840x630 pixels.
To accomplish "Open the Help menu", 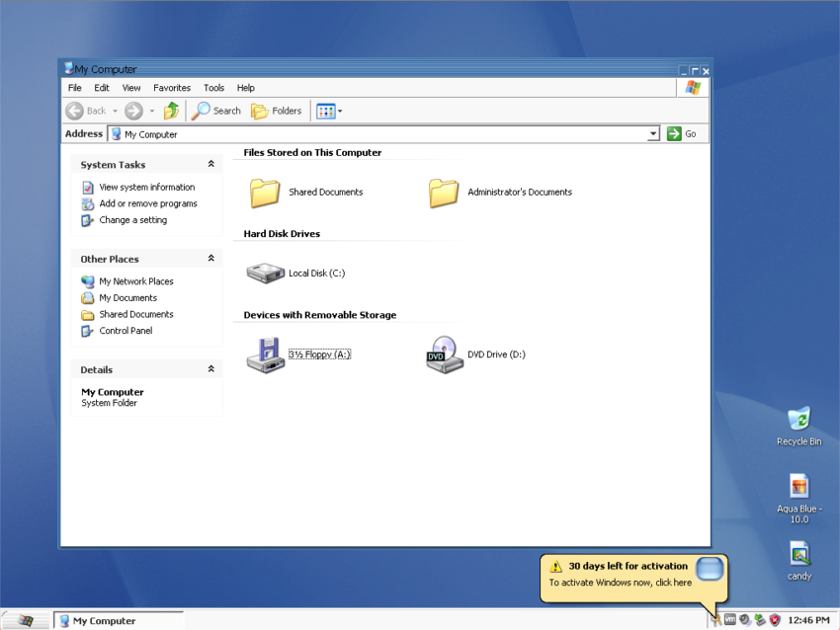I will click(246, 88).
